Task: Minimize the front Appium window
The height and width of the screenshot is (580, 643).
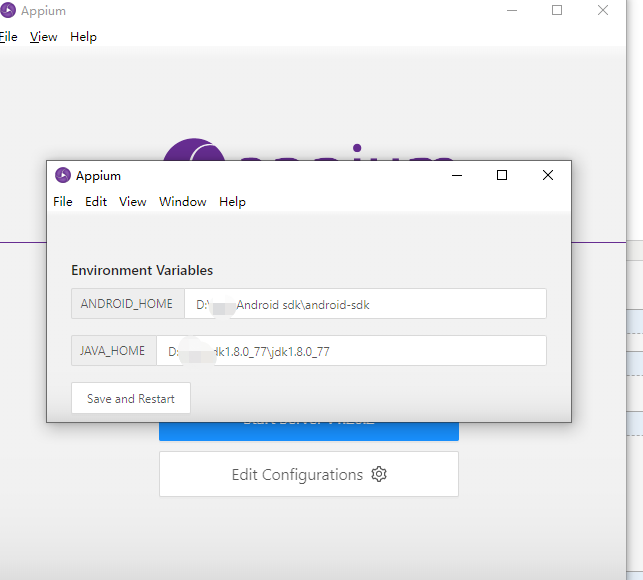Action: [x=457, y=175]
